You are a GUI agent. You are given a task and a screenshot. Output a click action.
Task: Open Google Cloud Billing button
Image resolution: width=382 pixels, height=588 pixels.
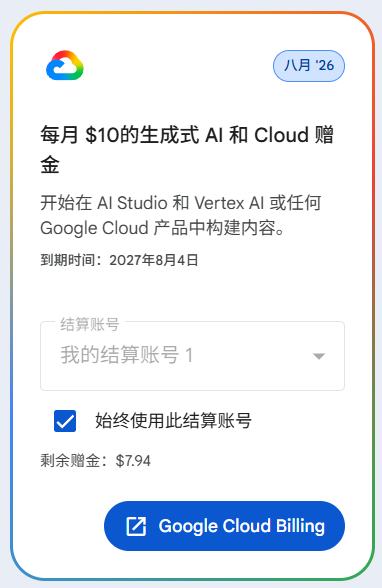tap(224, 526)
